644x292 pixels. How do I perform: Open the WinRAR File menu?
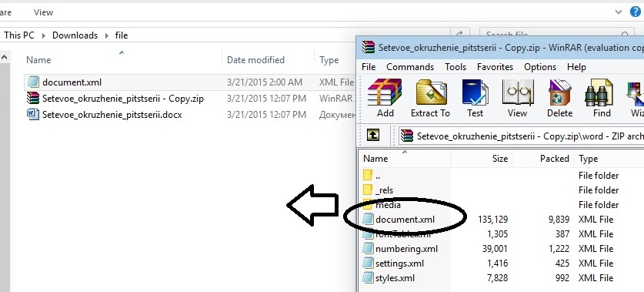(x=369, y=66)
